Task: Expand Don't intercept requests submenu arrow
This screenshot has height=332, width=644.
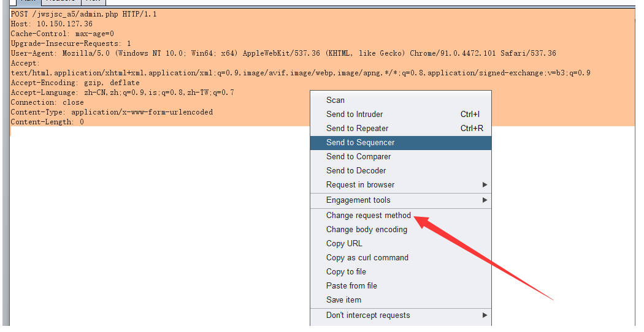Action: pyautogui.click(x=485, y=315)
